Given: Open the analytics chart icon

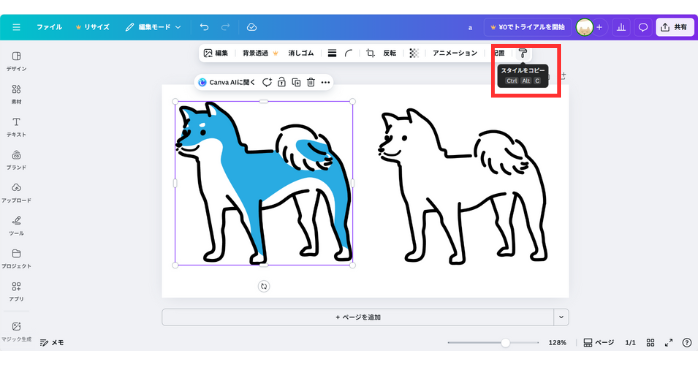Looking at the screenshot, I should click(621, 27).
